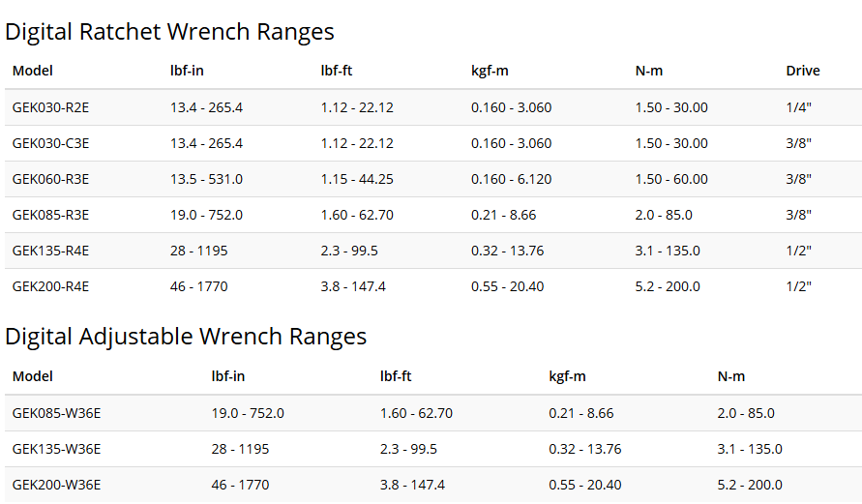This screenshot has width=862, height=504.
Task: Click the GEK135-W36E model name
Action: click(x=57, y=449)
